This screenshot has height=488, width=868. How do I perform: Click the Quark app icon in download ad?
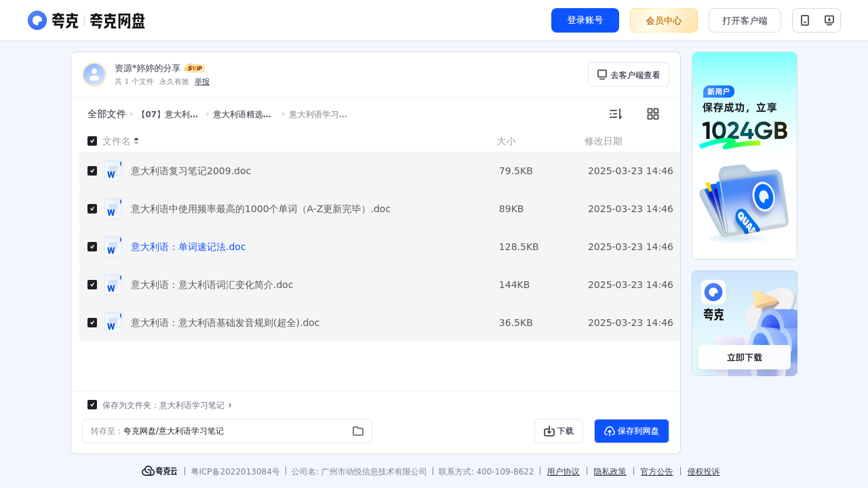click(x=713, y=292)
